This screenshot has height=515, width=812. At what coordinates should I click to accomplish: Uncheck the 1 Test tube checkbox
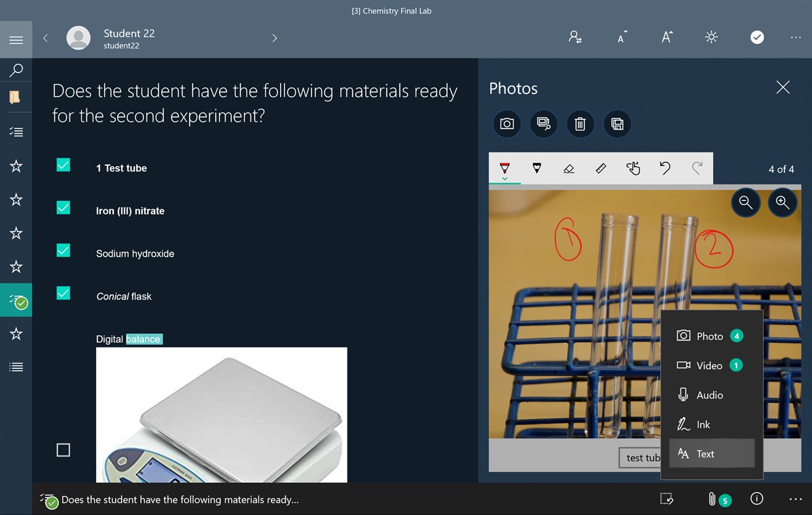point(63,165)
